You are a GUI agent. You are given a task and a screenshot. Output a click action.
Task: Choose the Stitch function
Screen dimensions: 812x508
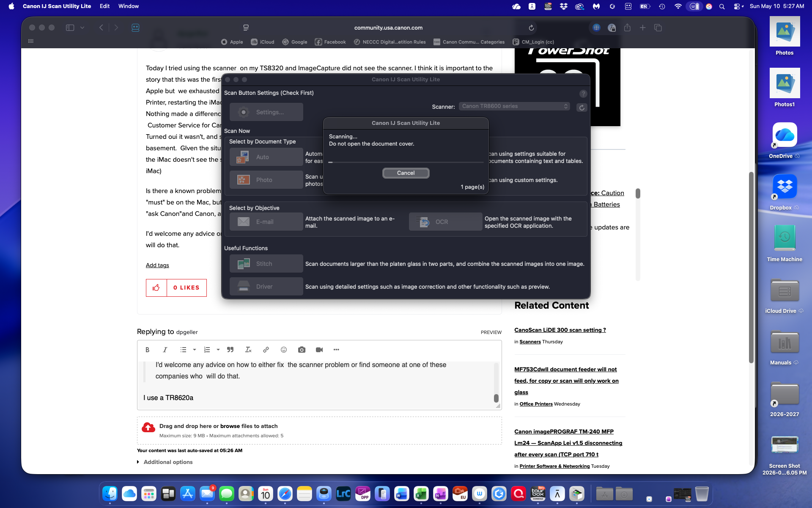point(266,264)
